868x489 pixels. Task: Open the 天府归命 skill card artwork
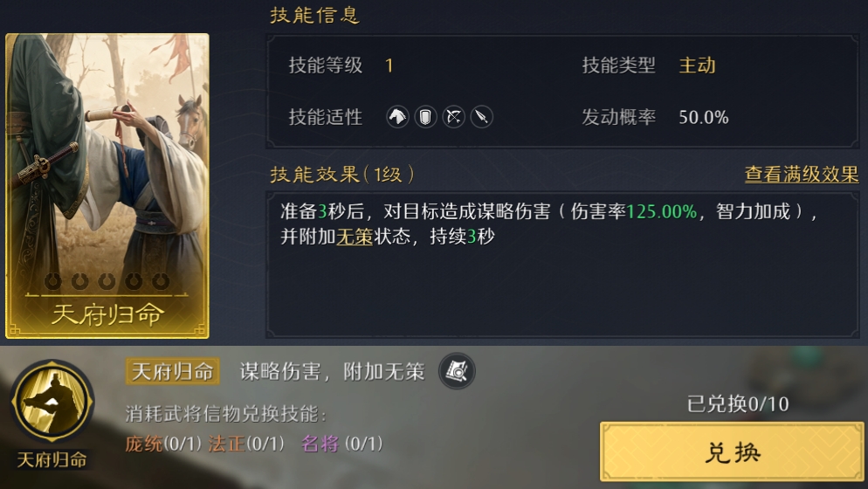click(107, 186)
